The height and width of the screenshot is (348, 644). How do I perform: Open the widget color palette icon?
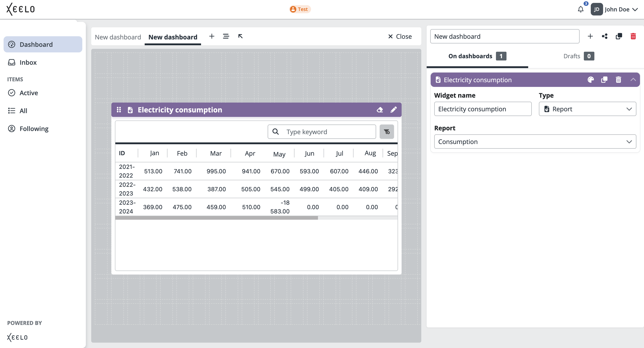(590, 80)
